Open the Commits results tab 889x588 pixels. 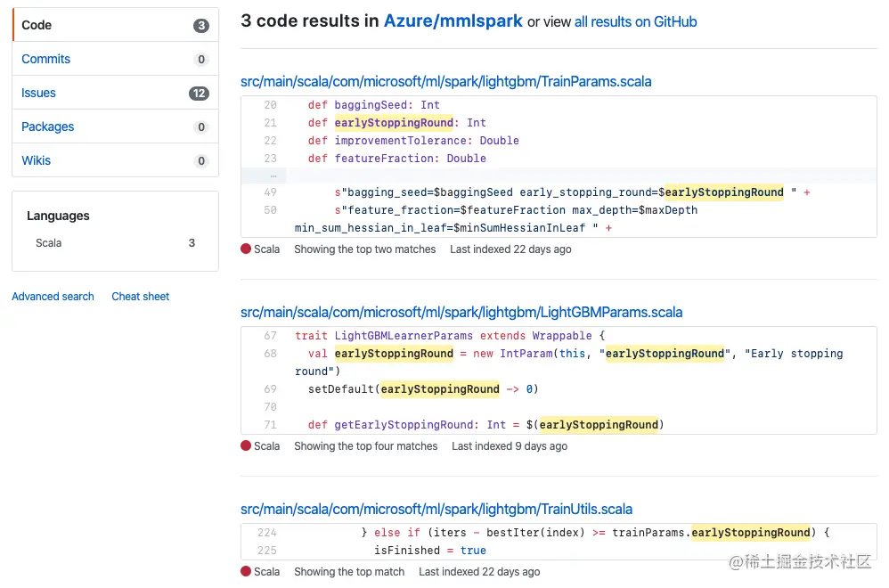pos(115,59)
